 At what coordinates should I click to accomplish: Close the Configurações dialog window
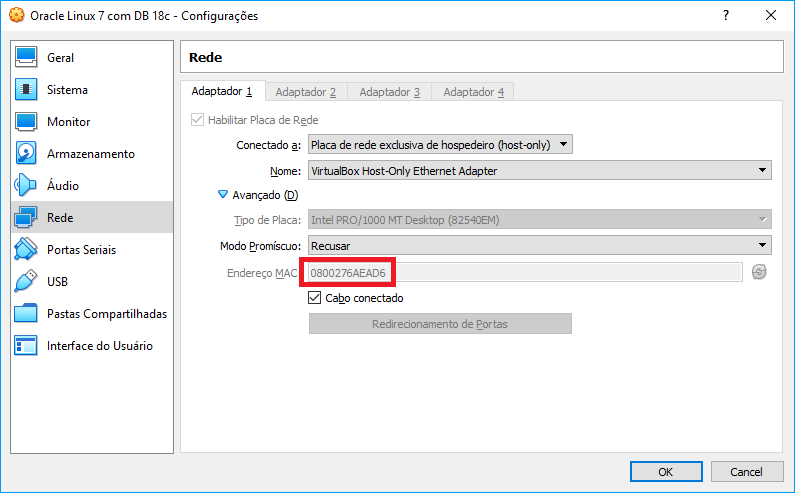coord(771,15)
